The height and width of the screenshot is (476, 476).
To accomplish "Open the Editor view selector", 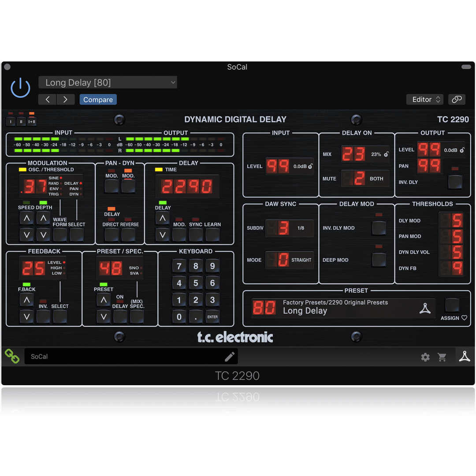I will coord(424,99).
